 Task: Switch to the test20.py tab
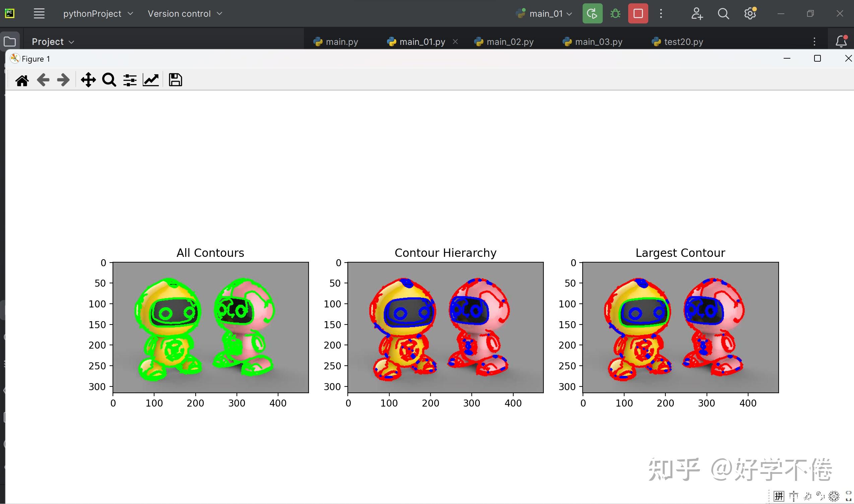tap(684, 41)
